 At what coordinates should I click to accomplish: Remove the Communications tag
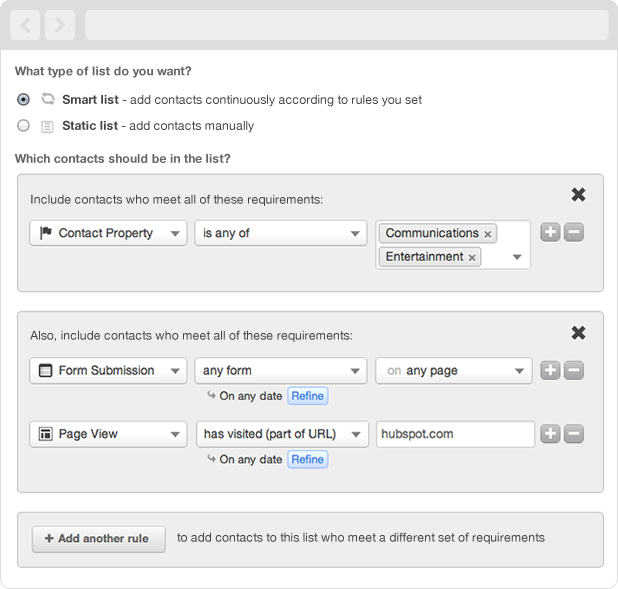click(x=488, y=234)
